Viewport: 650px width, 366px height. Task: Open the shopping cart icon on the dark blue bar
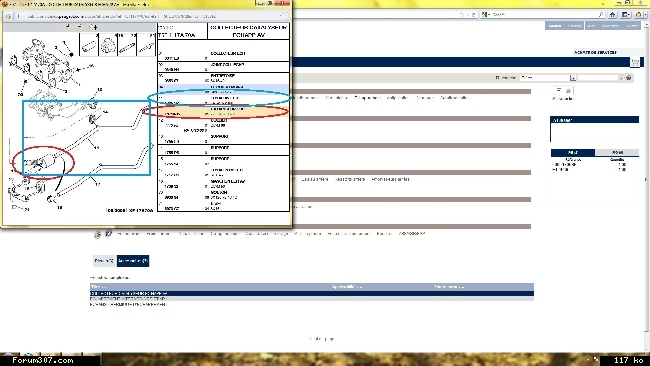635,62
